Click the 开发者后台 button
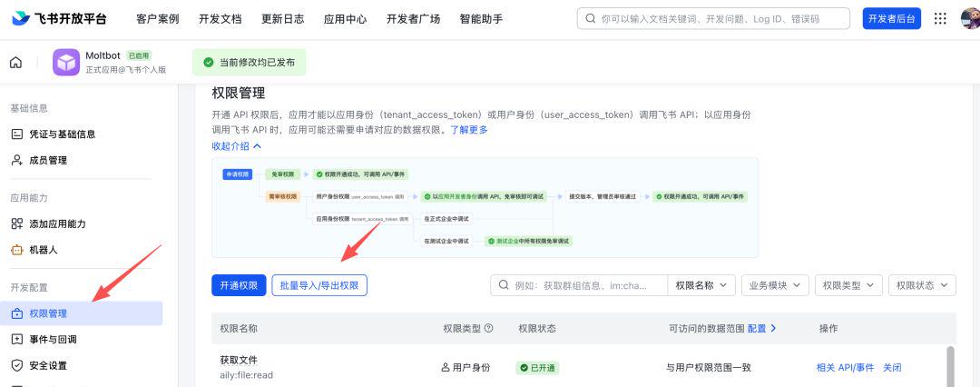The image size is (980, 387). (892, 19)
